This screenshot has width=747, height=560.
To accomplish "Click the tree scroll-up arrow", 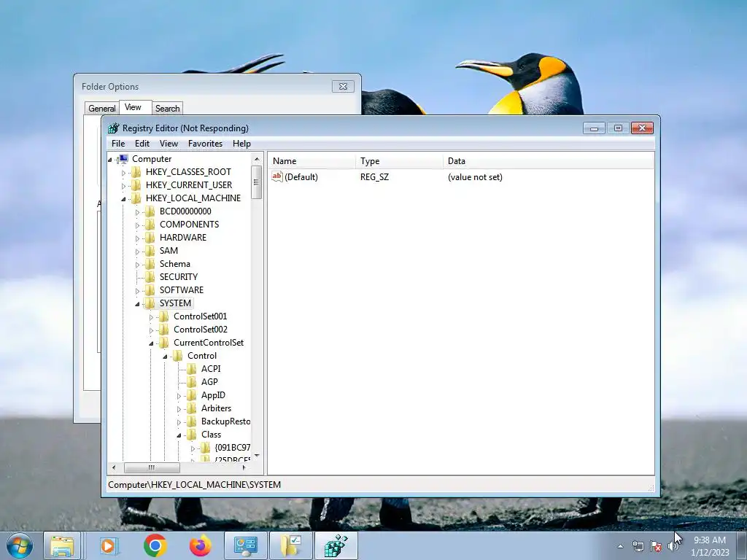I will click(257, 159).
